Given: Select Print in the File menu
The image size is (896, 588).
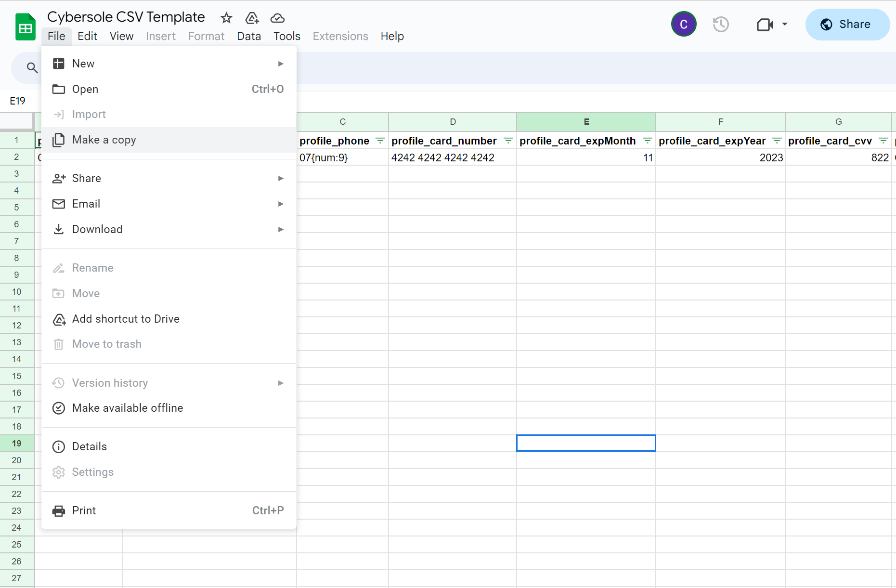Looking at the screenshot, I should point(169,510).
